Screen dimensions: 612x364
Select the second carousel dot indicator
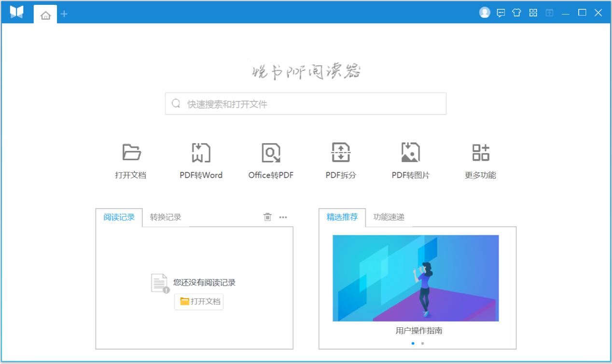tap(422, 343)
